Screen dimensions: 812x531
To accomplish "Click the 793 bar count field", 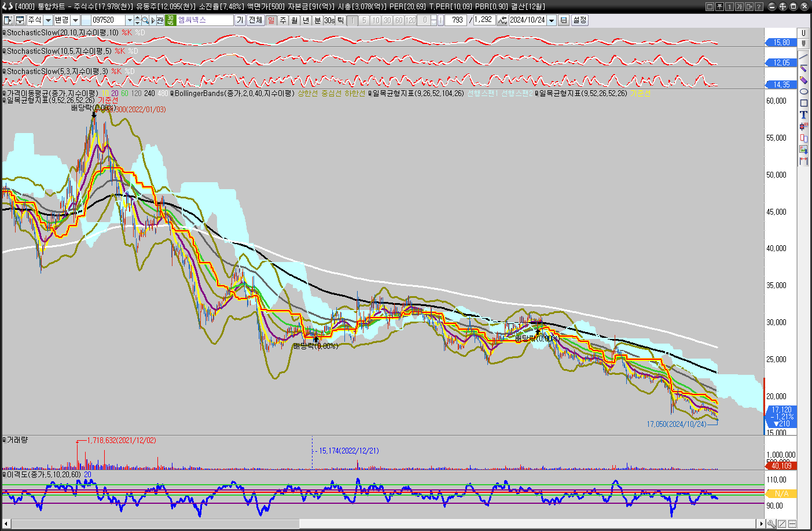I will [456, 20].
